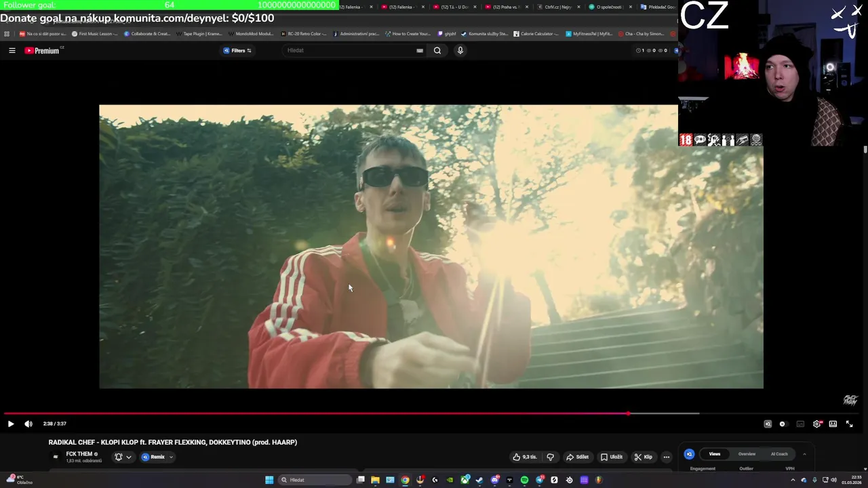Open the browser apps grid icon
The image size is (868, 488).
pos(7,33)
